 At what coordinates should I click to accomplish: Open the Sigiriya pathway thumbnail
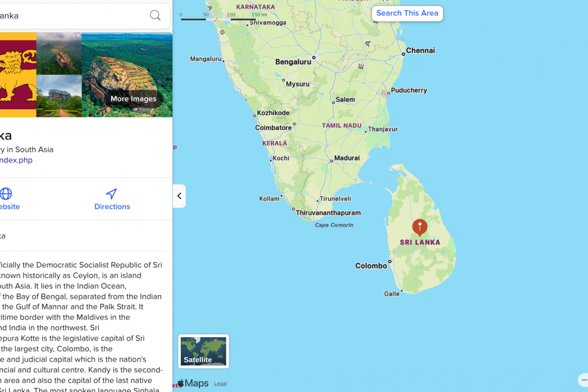coord(59,96)
